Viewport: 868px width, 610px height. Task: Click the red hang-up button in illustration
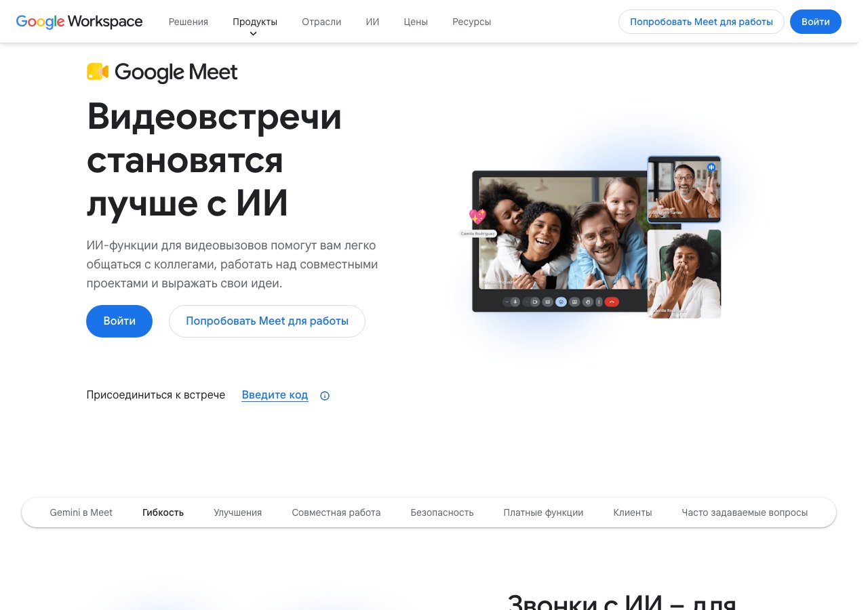[x=612, y=302]
